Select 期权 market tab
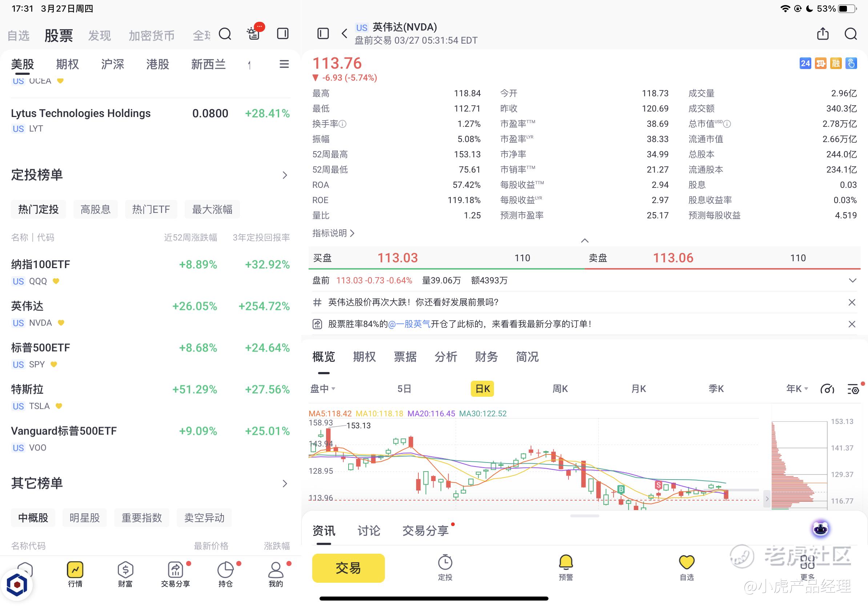868x606 pixels. [x=67, y=64]
